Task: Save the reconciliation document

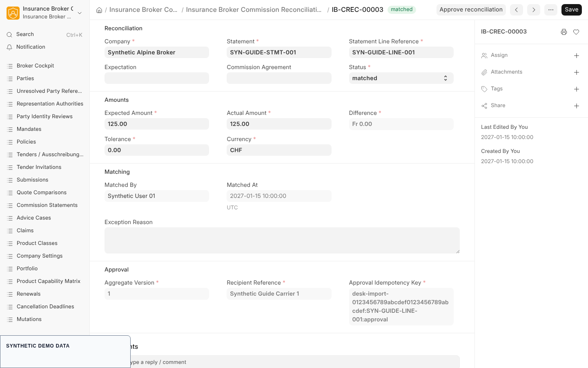Action: click(572, 10)
